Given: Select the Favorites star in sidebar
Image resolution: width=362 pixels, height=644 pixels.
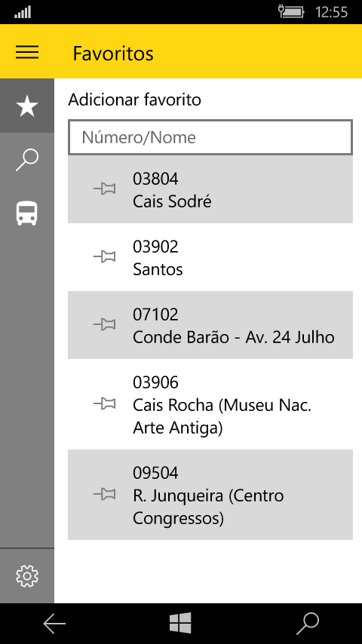Looking at the screenshot, I should [x=27, y=106].
